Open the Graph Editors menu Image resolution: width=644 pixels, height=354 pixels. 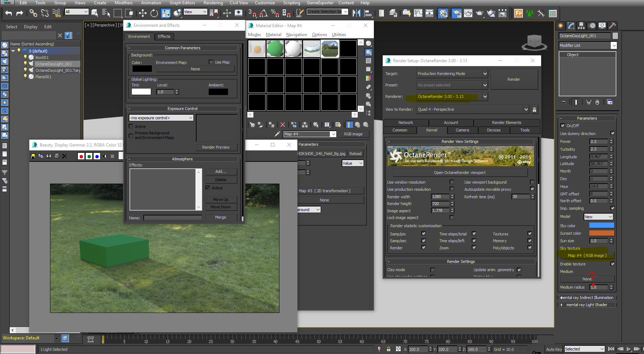click(182, 3)
